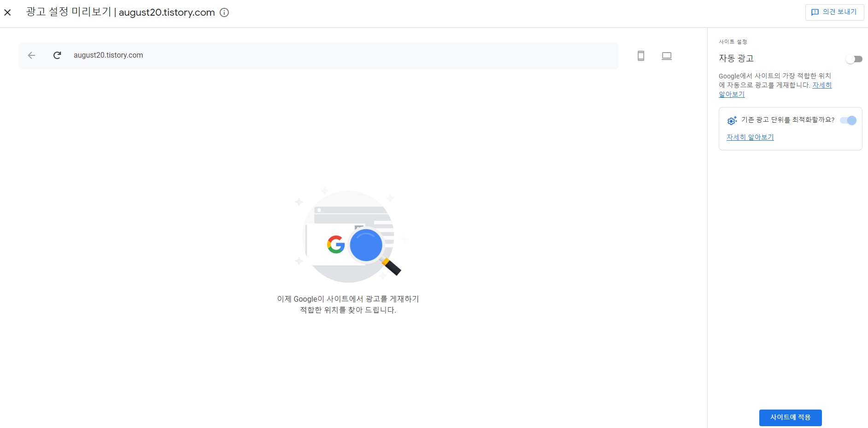The width and height of the screenshot is (868, 428).
Task: Close the ad settings preview
Action: click(7, 12)
